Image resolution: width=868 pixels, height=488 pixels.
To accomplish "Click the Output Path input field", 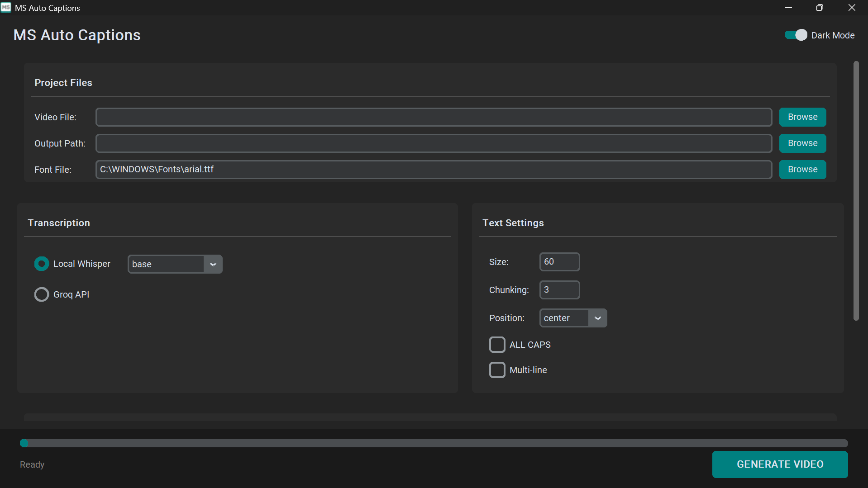I will pos(433,143).
